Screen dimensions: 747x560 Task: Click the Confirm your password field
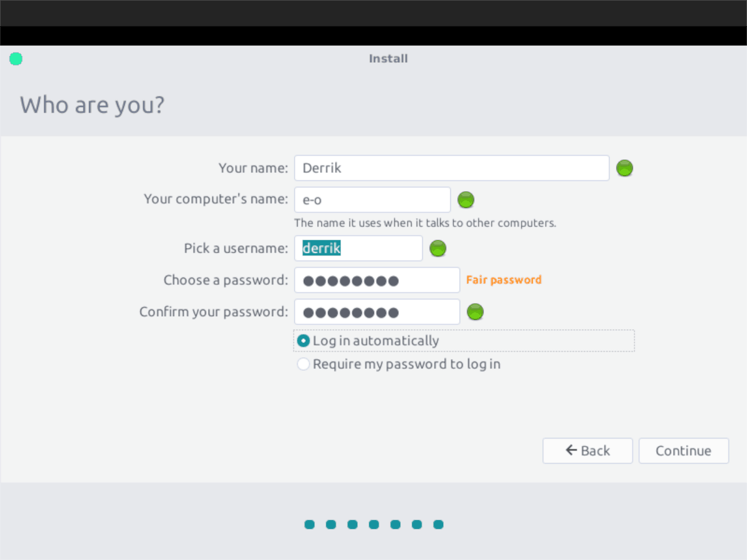click(x=377, y=312)
